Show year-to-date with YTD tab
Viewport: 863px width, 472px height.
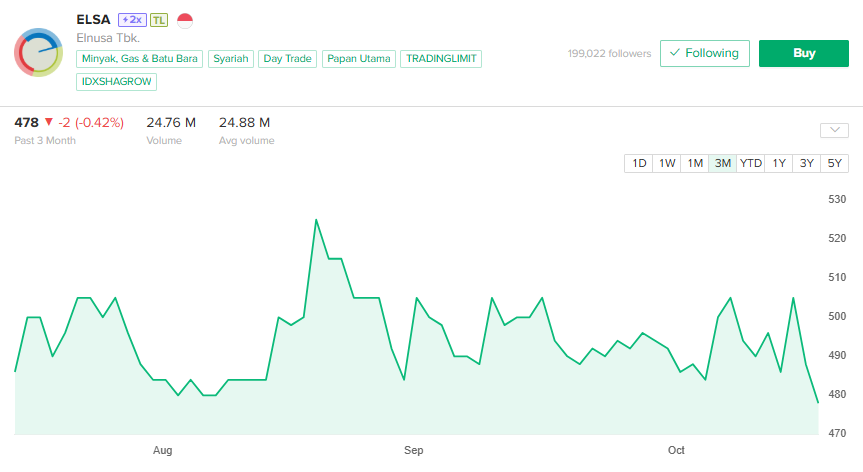pyautogui.click(x=751, y=163)
